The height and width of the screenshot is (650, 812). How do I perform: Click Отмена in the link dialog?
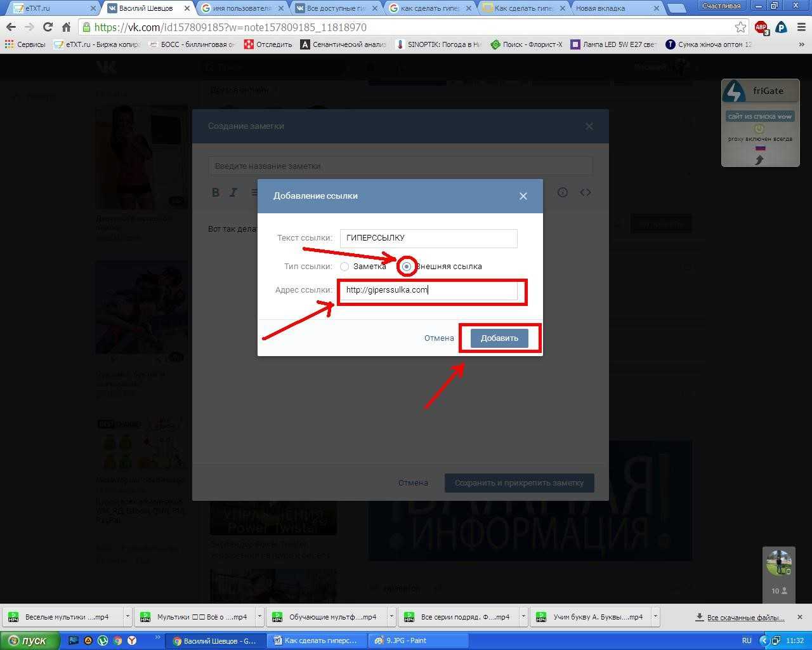[439, 338]
